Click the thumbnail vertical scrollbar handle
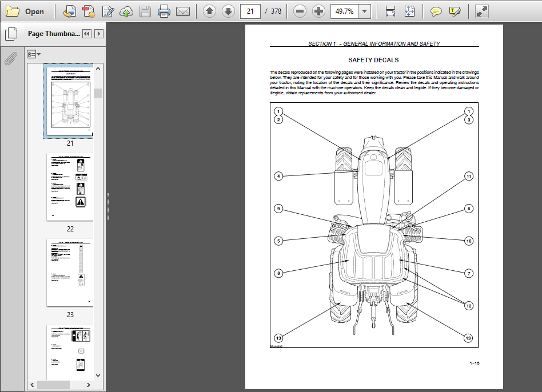The width and height of the screenshot is (542, 392). pos(98,93)
